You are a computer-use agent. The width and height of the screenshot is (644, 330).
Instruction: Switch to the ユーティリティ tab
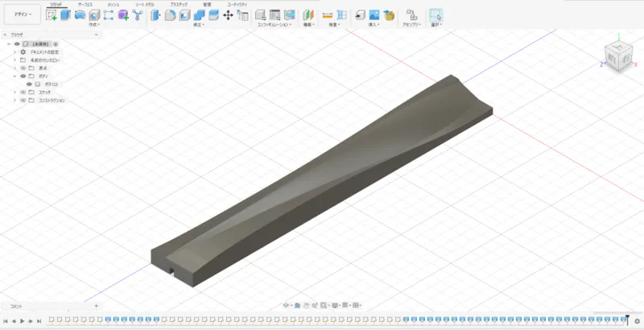click(x=237, y=4)
